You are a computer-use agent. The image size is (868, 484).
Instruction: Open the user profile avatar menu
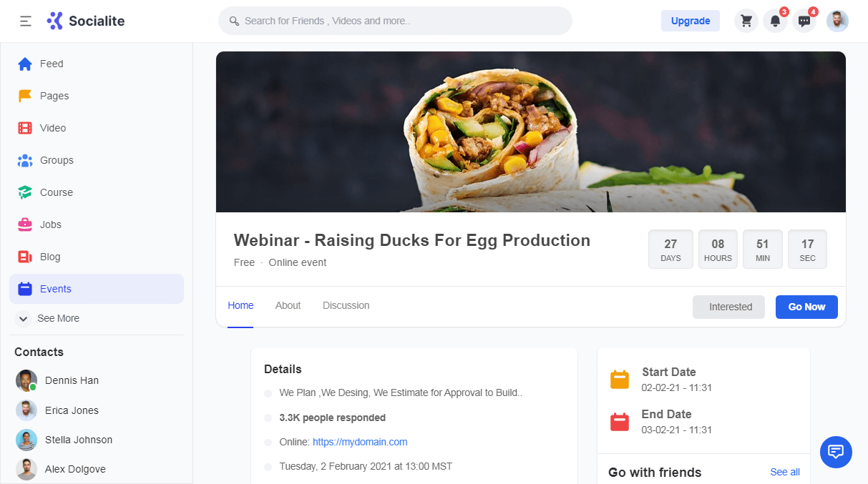click(x=837, y=21)
